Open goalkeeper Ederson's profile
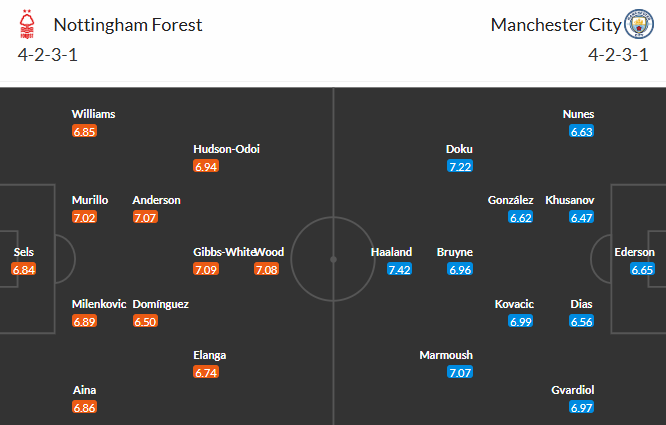The width and height of the screenshot is (666, 425). pos(635,252)
